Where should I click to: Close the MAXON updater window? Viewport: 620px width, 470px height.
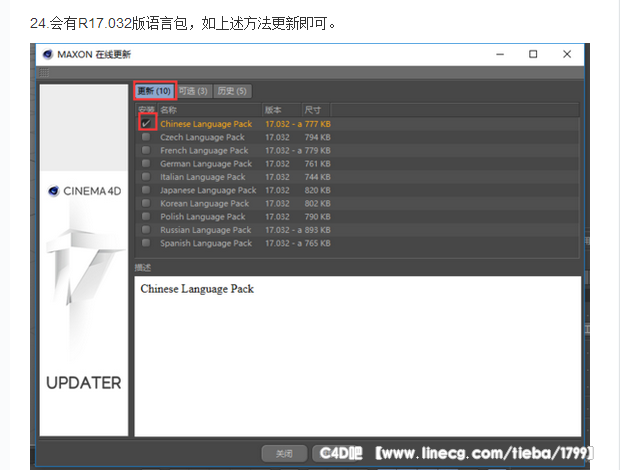pyautogui.click(x=567, y=54)
